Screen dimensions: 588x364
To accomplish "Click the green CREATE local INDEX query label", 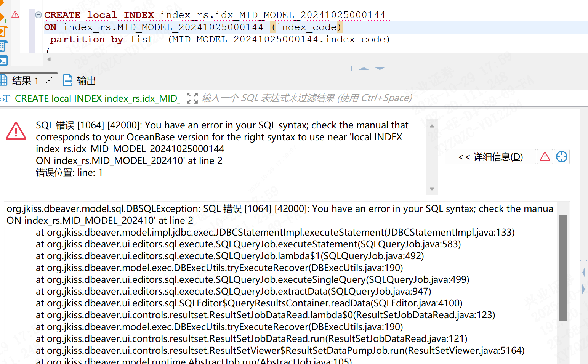I will [96, 99].
